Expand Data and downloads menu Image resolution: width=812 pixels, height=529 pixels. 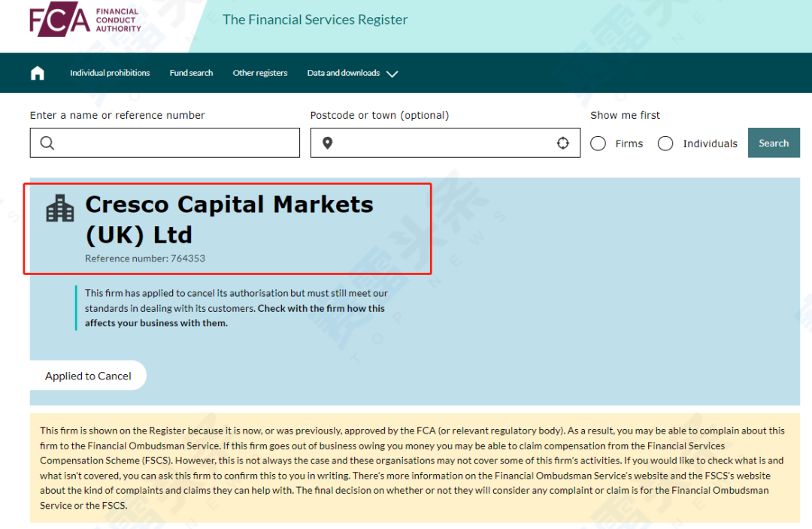[352, 73]
